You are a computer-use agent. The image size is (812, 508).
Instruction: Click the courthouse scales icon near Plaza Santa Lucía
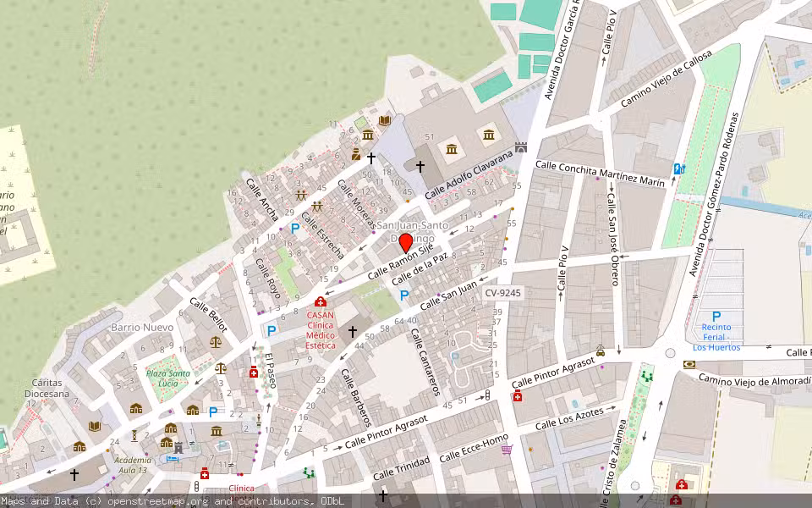click(x=220, y=368)
